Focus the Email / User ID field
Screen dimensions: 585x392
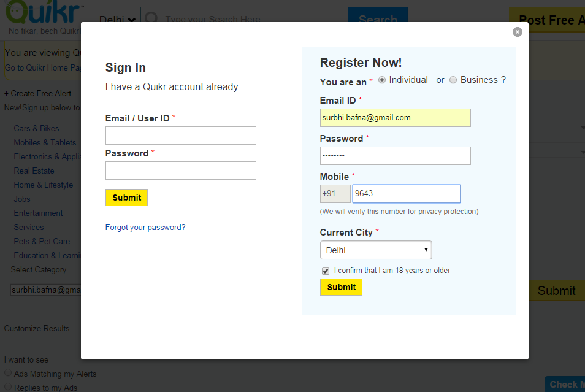(180, 136)
